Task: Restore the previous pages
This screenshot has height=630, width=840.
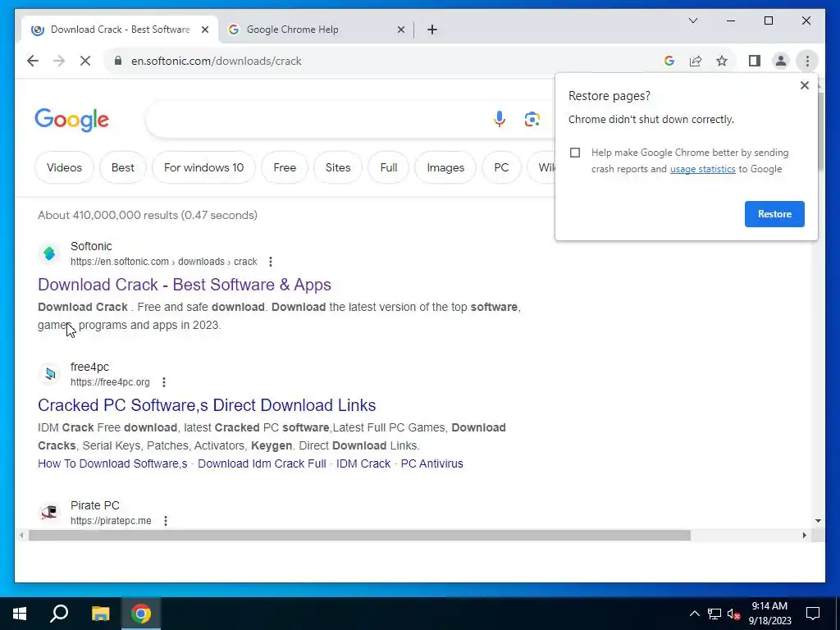Action: click(774, 214)
